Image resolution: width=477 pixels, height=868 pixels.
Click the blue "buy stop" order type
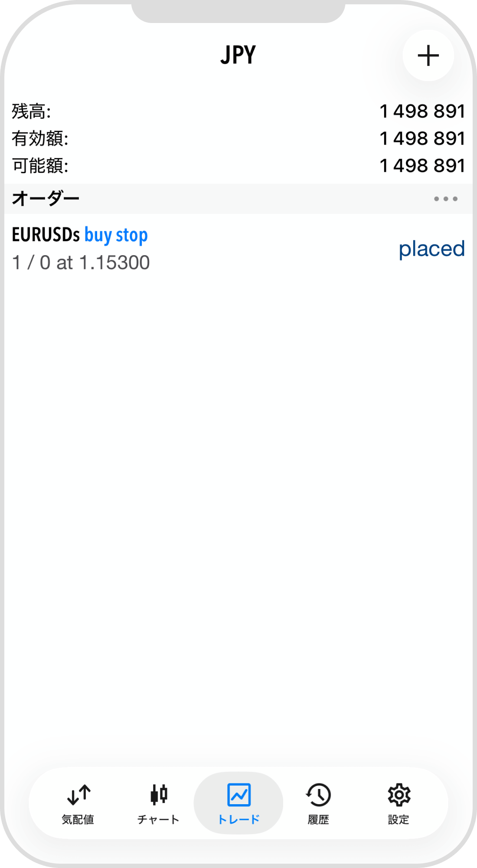(x=116, y=235)
